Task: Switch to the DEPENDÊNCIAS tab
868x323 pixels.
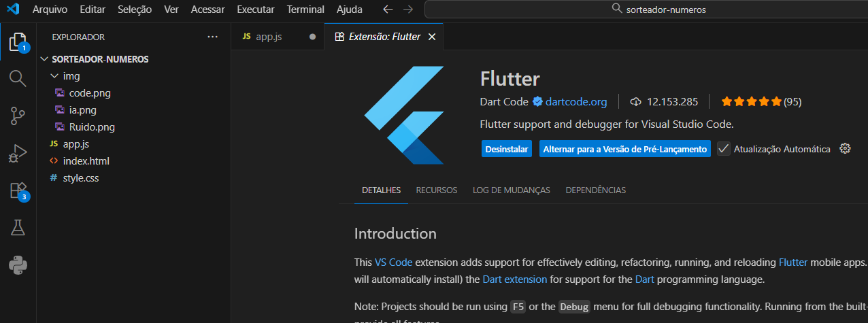Action: pos(596,190)
